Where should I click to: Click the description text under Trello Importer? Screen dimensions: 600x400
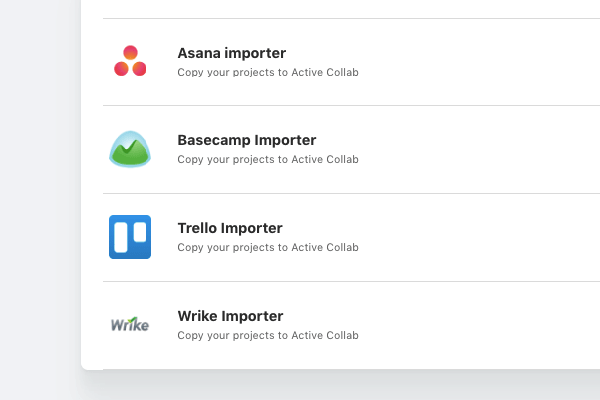268,247
